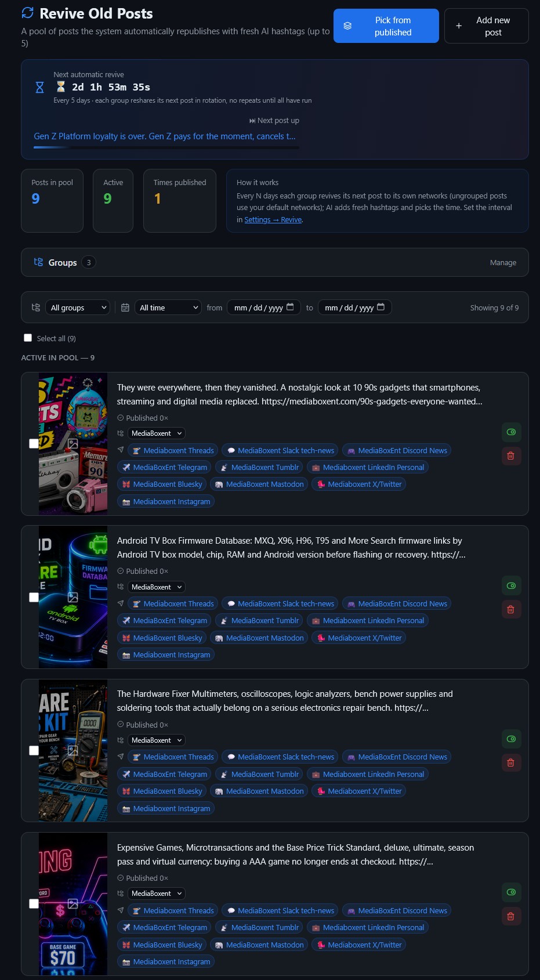Open the MediaBoxent group dropdown on the Hardware Fixer post
The width and height of the screenshot is (540, 980).
[156, 740]
